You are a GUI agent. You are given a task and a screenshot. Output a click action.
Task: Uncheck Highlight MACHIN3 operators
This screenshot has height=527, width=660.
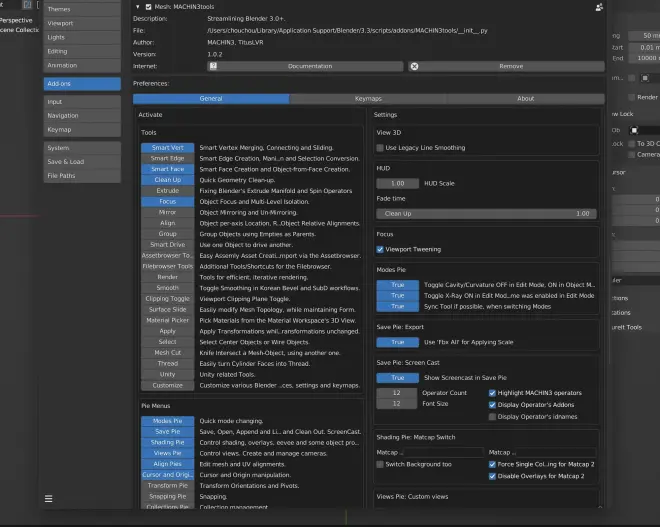coord(491,393)
